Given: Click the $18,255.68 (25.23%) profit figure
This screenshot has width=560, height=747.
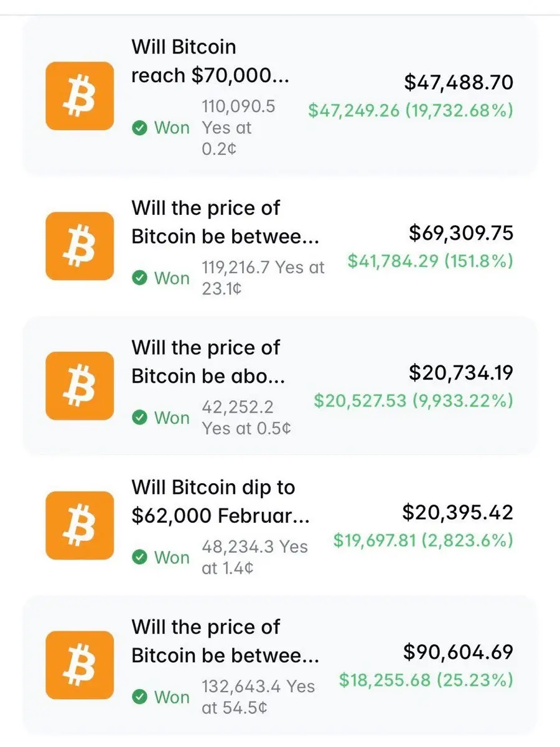Looking at the screenshot, I should tap(426, 680).
